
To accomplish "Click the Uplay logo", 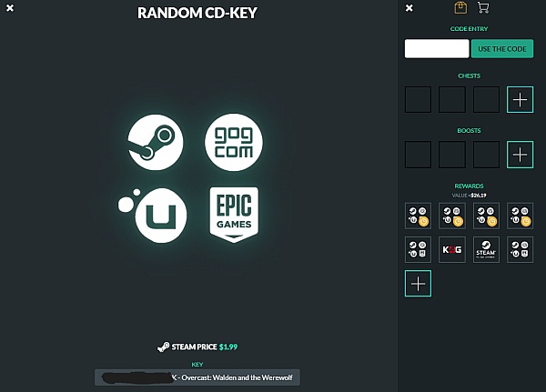I will click(x=153, y=216).
